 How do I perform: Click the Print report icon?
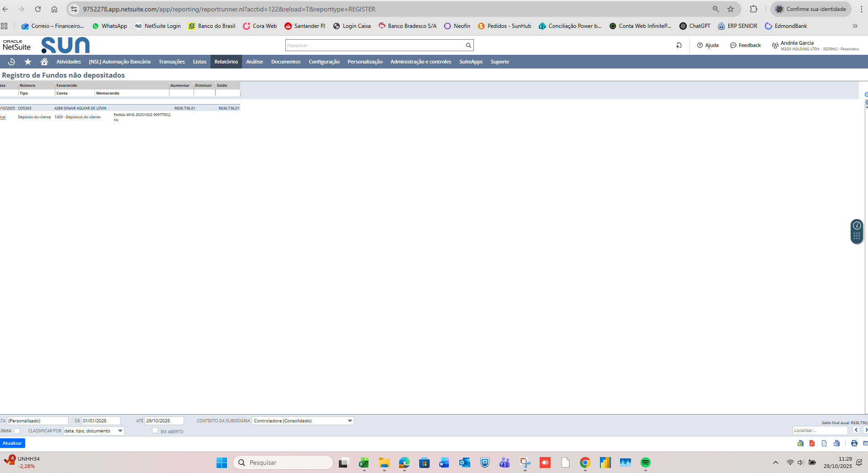coord(854,443)
